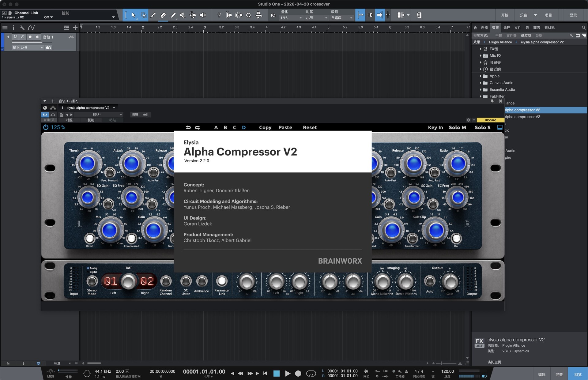Expand the Canvas Audio folder

481,83
